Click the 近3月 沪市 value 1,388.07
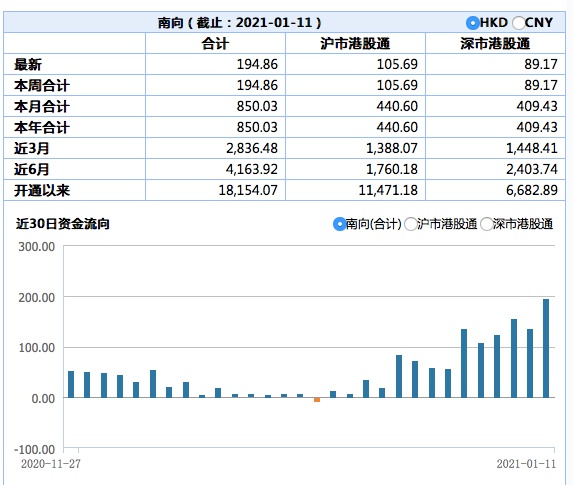The width and height of the screenshot is (573, 485). click(x=392, y=148)
